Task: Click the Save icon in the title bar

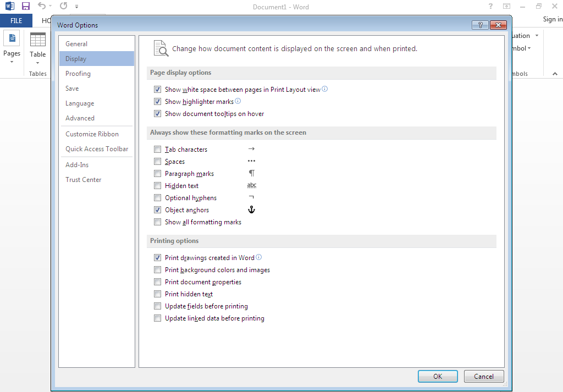Action: pos(26,7)
